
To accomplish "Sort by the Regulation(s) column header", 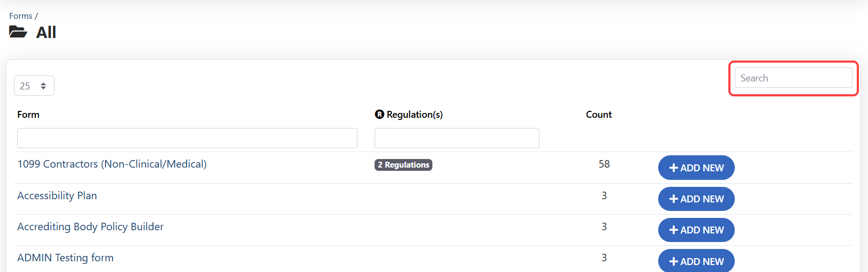I will point(414,115).
